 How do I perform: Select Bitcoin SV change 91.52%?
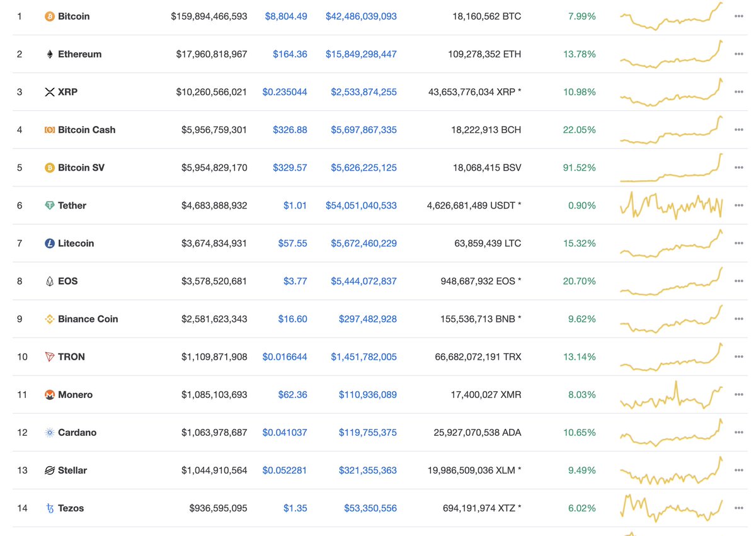click(579, 168)
